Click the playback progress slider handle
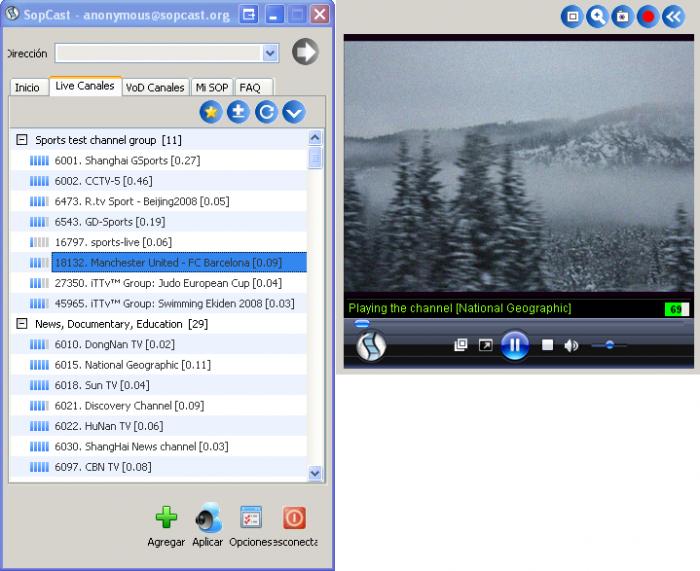 click(362, 323)
